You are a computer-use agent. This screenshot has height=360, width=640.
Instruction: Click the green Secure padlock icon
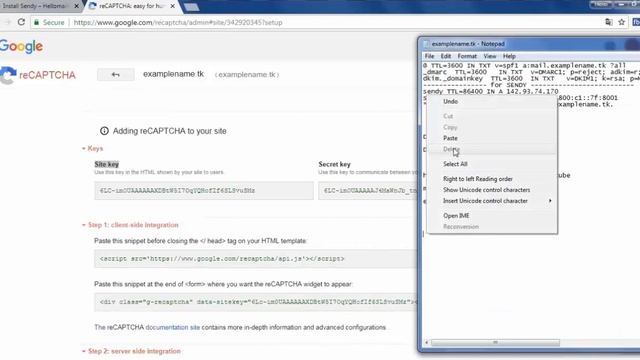tap(36, 22)
